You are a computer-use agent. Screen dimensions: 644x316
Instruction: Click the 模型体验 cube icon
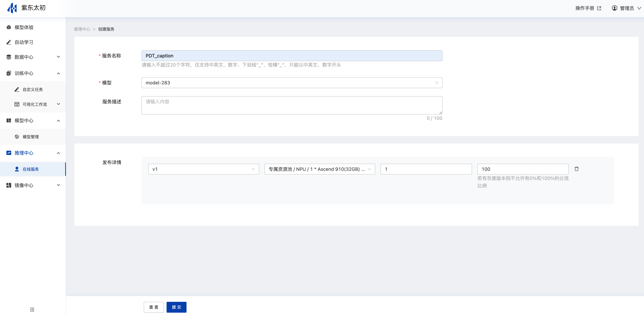pyautogui.click(x=9, y=27)
